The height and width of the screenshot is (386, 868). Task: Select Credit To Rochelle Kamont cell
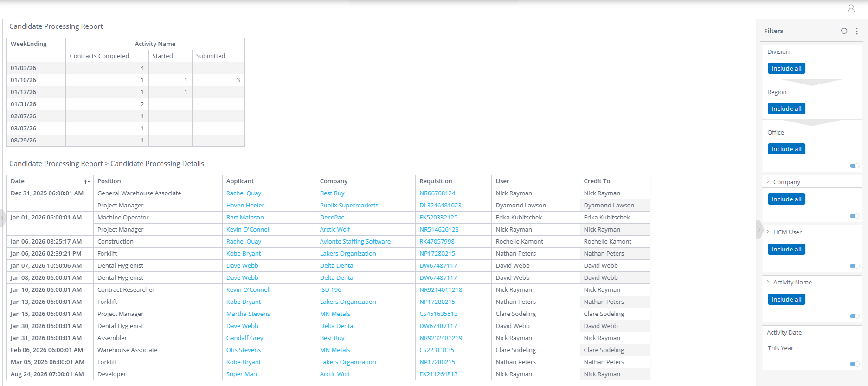click(615, 241)
